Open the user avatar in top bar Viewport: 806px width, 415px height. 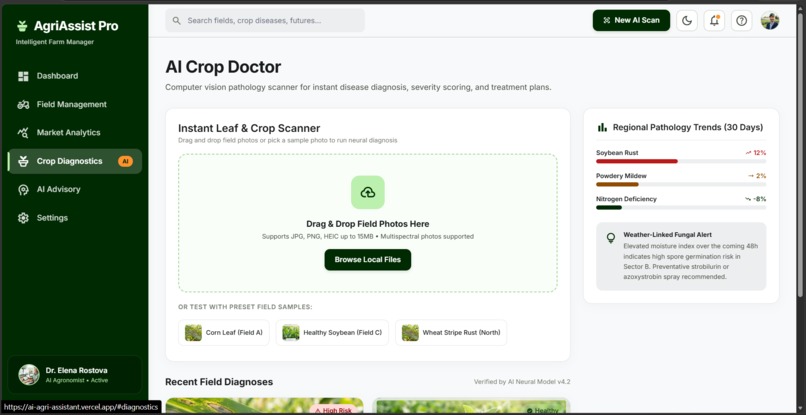tap(770, 21)
